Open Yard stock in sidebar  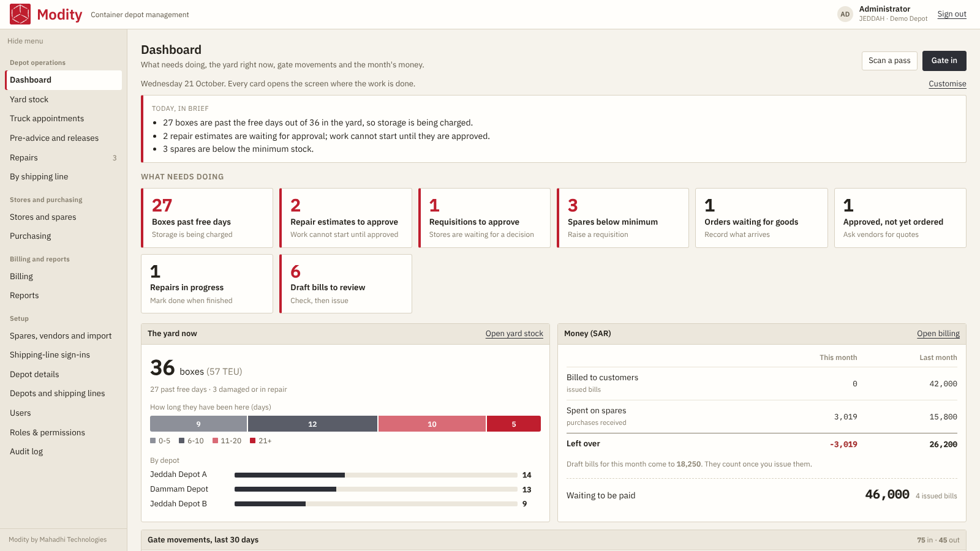(x=64, y=99)
